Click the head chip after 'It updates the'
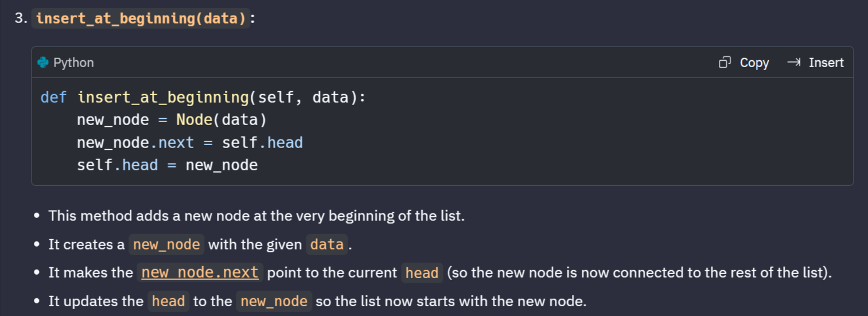The height and width of the screenshot is (316, 868). (169, 301)
